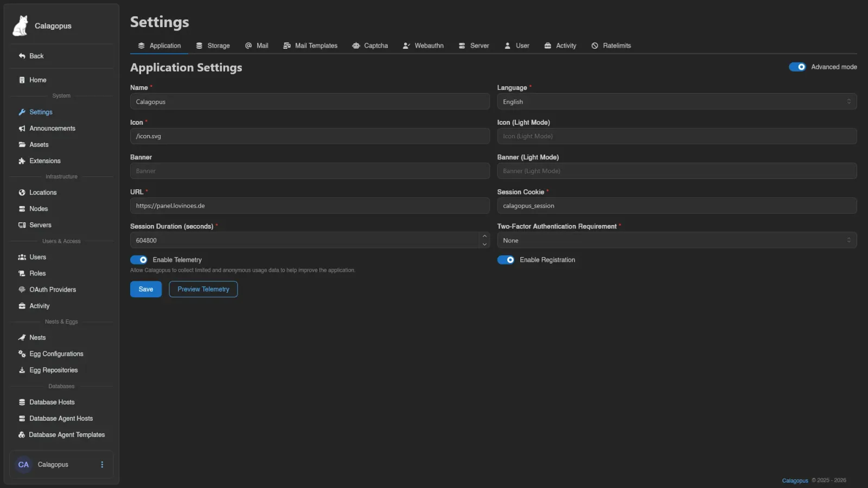
Task: Click the Banner (Light Mode) input field
Action: pyautogui.click(x=677, y=171)
